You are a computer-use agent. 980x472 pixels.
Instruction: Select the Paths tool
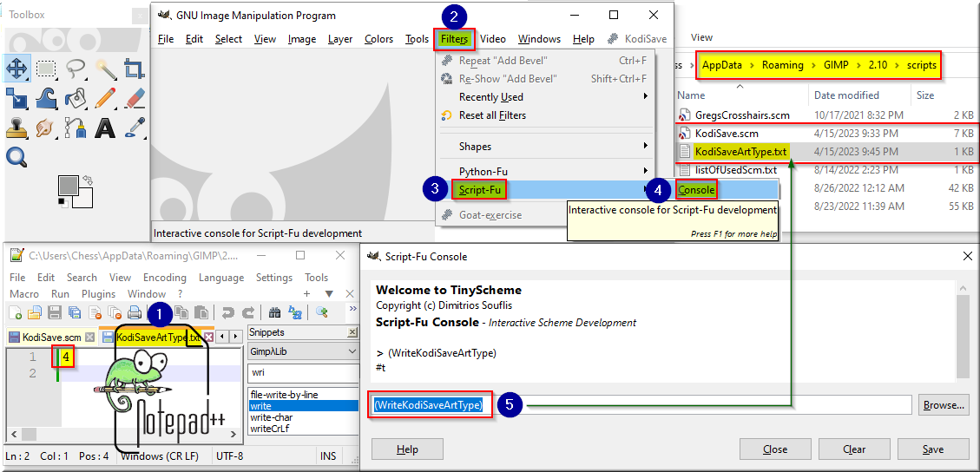[x=75, y=128]
